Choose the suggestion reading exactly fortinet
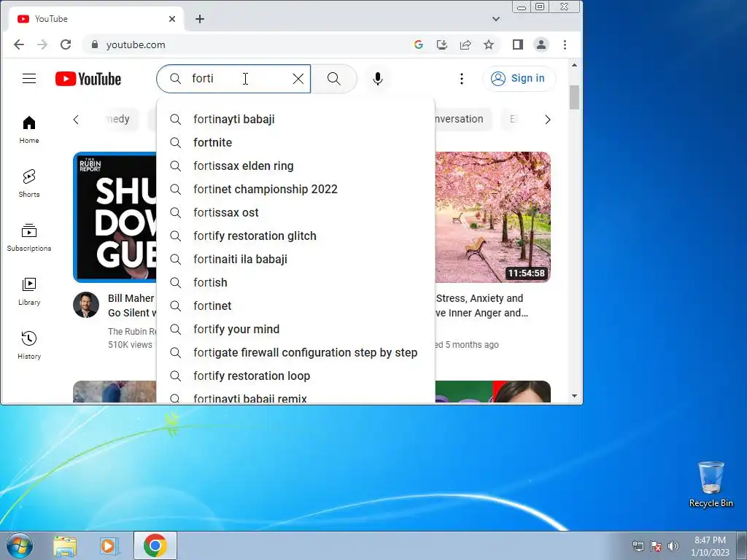Viewport: 747px width, 560px height. (x=295, y=306)
